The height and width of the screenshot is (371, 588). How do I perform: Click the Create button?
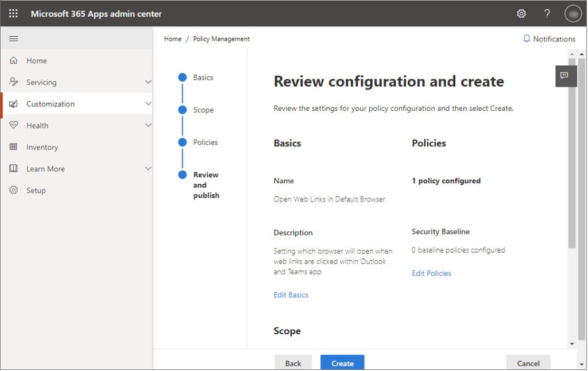point(342,363)
